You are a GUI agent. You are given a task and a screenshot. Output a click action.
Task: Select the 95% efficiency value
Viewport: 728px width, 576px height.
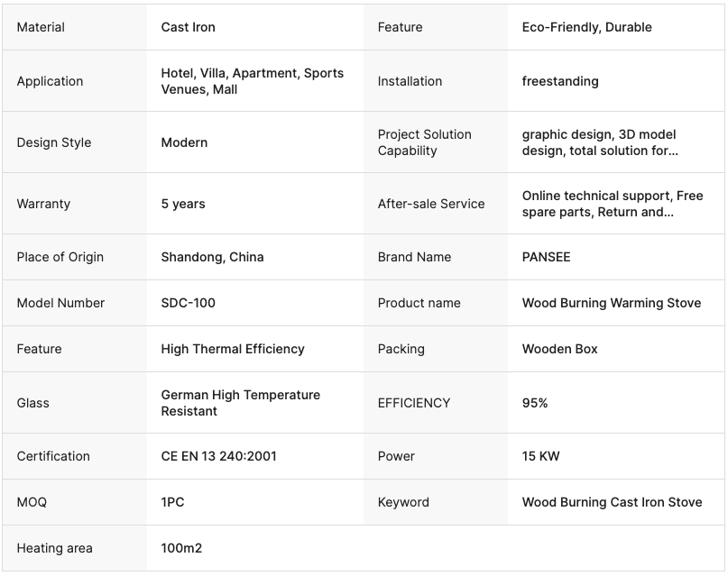click(x=535, y=403)
